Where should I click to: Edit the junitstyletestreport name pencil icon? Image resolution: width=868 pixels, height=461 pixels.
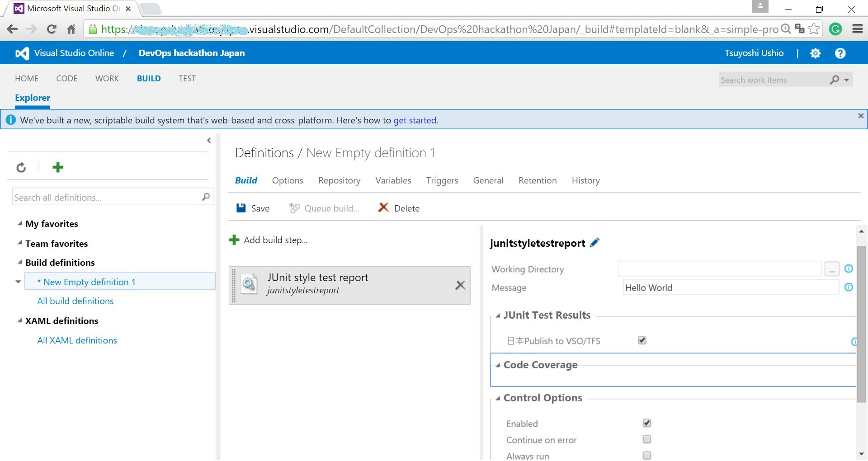point(595,243)
